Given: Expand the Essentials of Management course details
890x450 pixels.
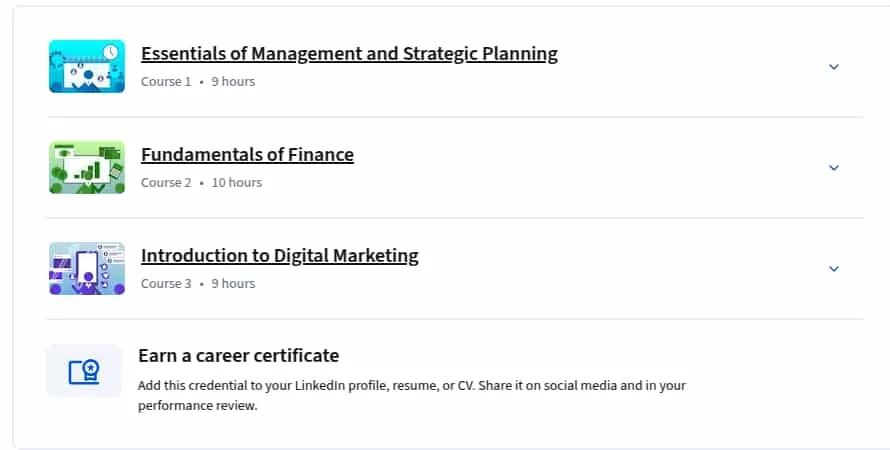Looking at the screenshot, I should (833, 67).
